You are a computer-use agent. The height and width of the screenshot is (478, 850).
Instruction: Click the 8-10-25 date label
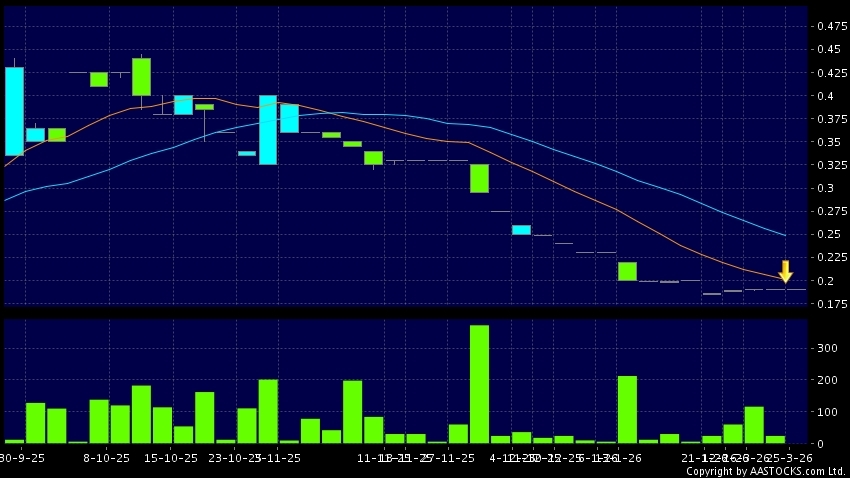pos(107,457)
